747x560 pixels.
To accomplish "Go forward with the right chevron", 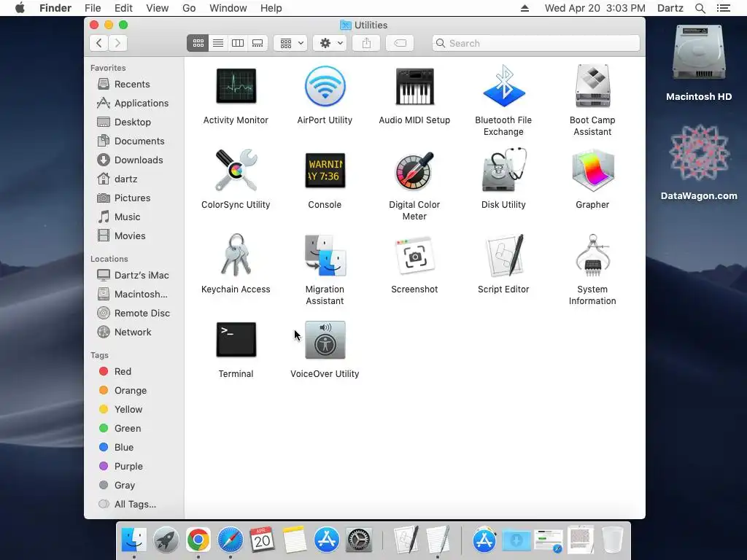I will [x=117, y=43].
